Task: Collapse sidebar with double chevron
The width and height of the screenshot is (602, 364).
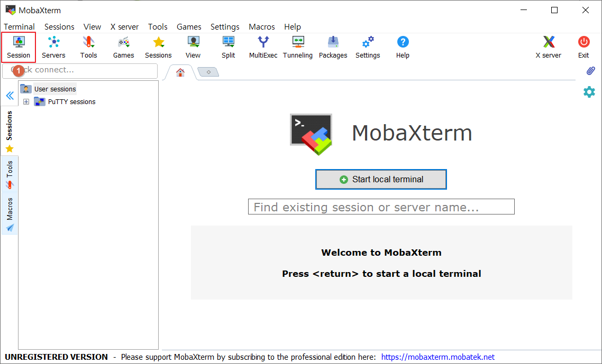Action: [10, 96]
